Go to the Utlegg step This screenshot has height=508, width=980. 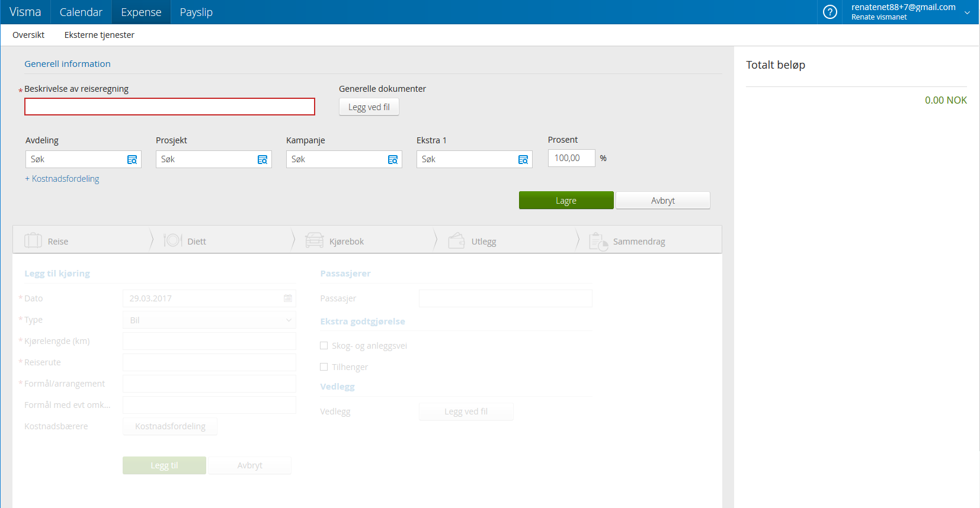(x=507, y=240)
